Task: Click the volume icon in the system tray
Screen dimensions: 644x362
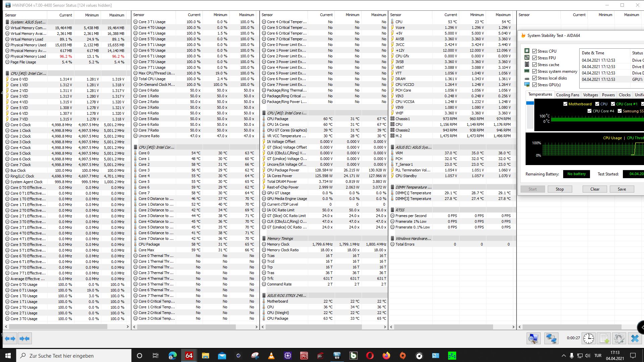Action: [x=587, y=356]
